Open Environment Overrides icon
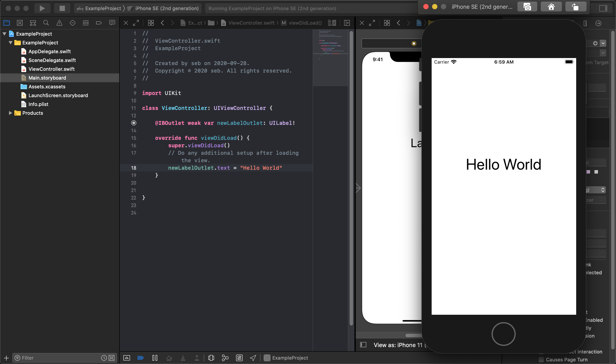This screenshot has width=616, height=364. pos(239,358)
